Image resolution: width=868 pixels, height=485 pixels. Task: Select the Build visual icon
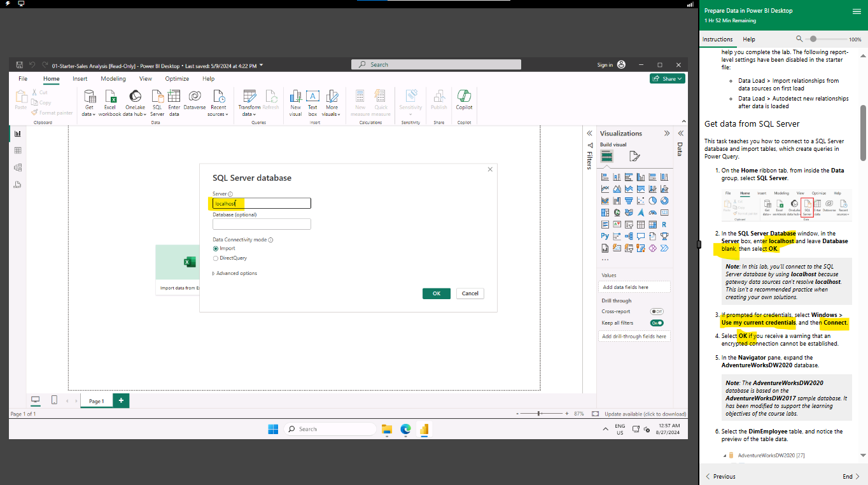click(x=607, y=156)
